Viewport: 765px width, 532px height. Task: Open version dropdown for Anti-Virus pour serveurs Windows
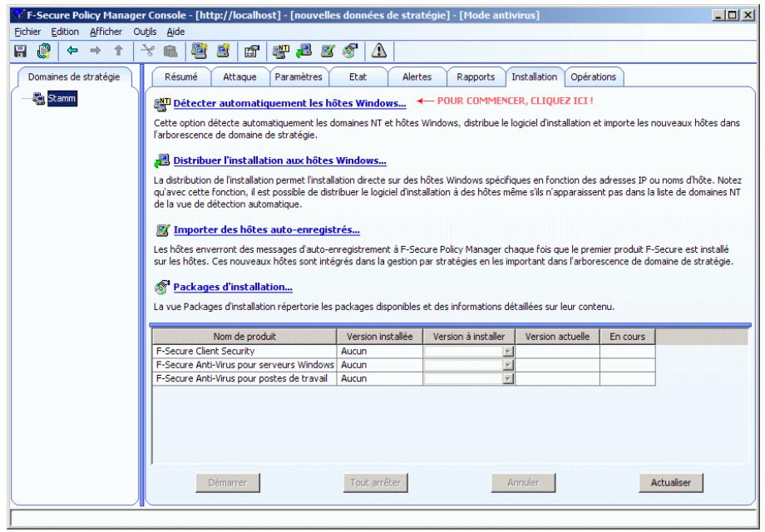(x=508, y=365)
